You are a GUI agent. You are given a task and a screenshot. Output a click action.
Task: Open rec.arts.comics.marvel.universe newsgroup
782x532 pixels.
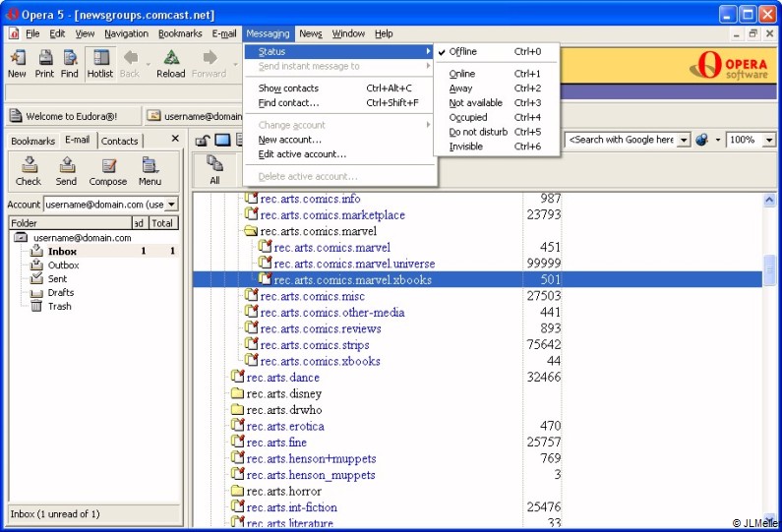(354, 264)
